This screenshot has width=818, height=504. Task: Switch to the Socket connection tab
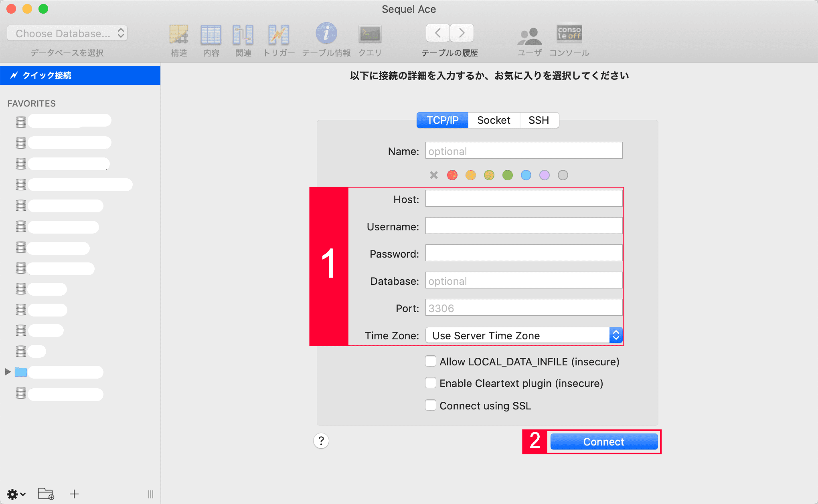point(493,120)
